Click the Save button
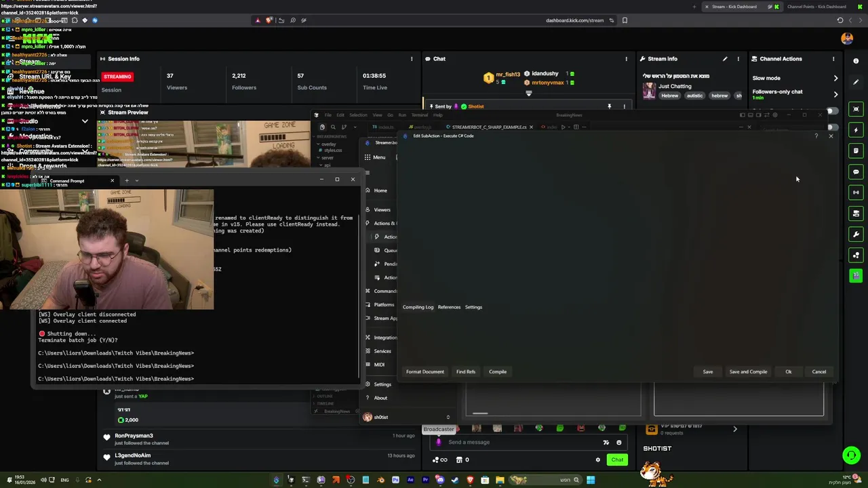 (x=708, y=371)
